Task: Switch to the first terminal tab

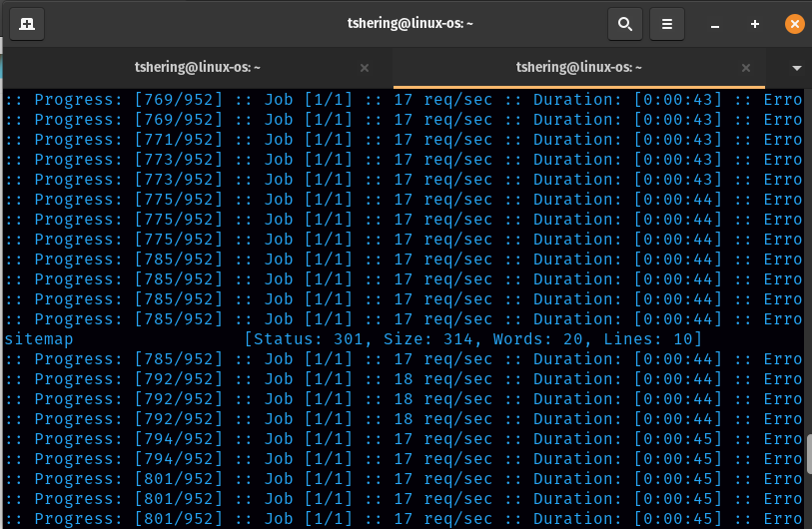Action: (x=197, y=68)
